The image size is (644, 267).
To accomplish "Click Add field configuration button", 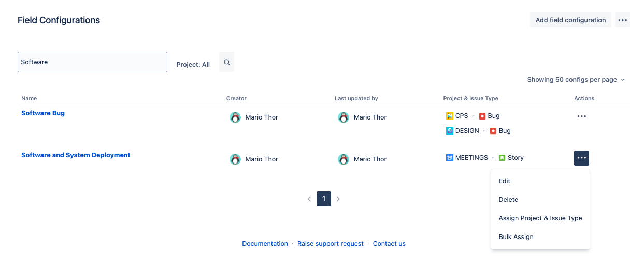I will tap(570, 20).
